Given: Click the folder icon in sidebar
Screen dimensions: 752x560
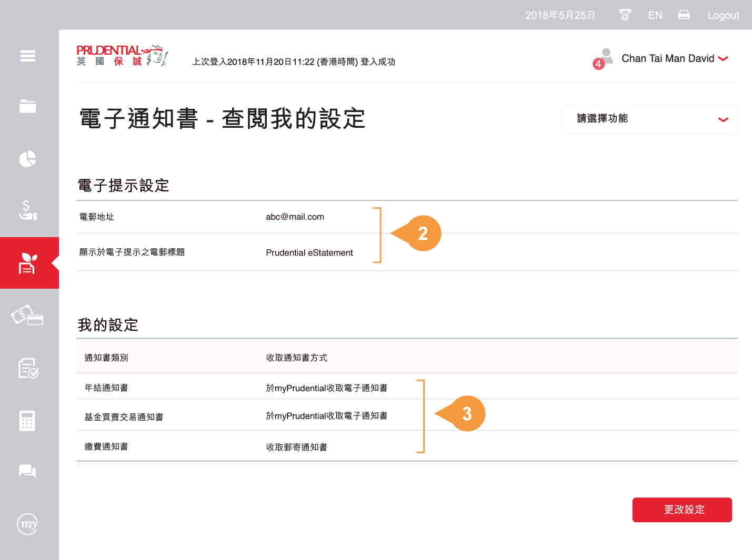Looking at the screenshot, I should pos(28,106).
